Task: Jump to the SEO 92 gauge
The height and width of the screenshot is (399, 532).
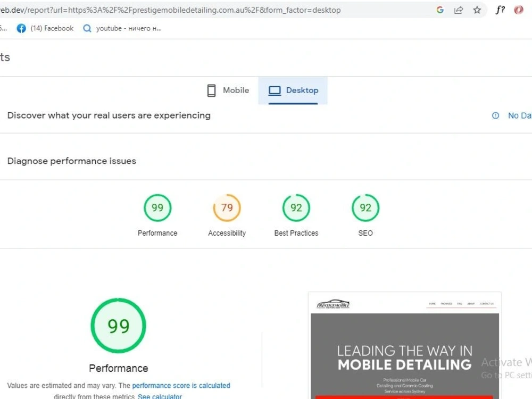Action: (365, 207)
